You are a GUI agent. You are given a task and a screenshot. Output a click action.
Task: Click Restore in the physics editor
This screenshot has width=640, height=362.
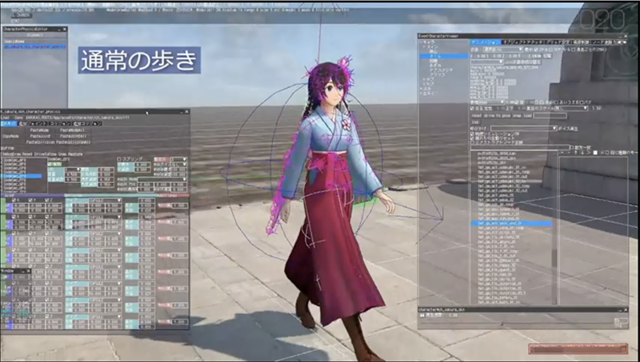[75, 154]
